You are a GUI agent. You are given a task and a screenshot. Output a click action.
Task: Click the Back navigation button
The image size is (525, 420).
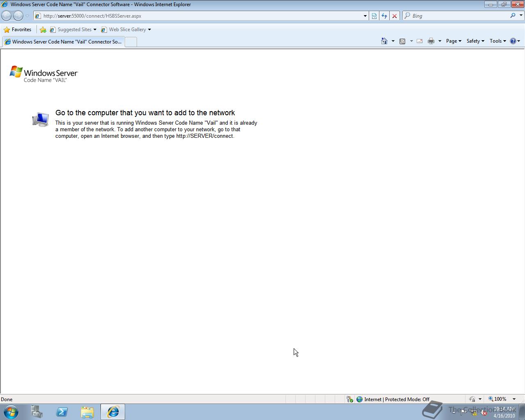tap(7, 16)
